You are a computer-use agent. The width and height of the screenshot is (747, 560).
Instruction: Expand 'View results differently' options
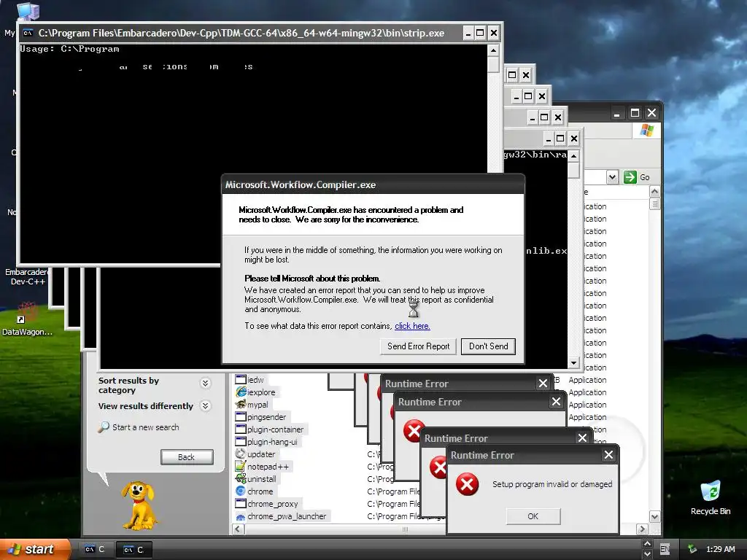[205, 405]
